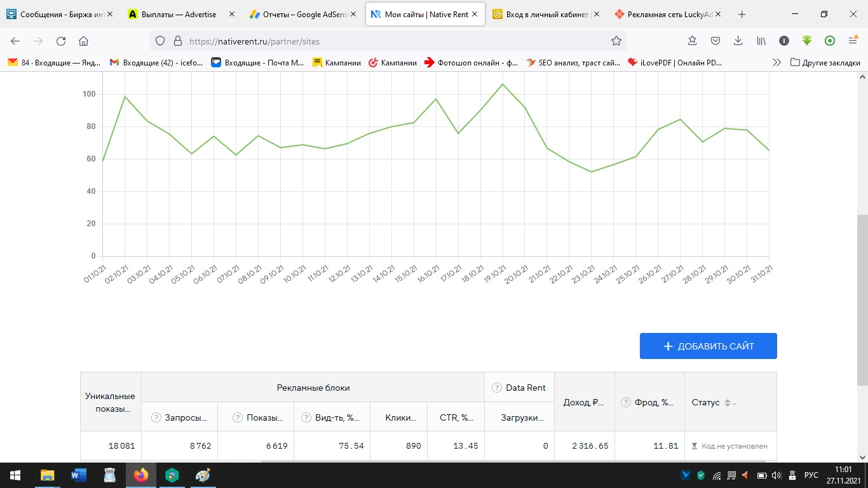Close the Мои сайты Native Rent tab
This screenshot has height=488, width=868.
pyautogui.click(x=474, y=14)
